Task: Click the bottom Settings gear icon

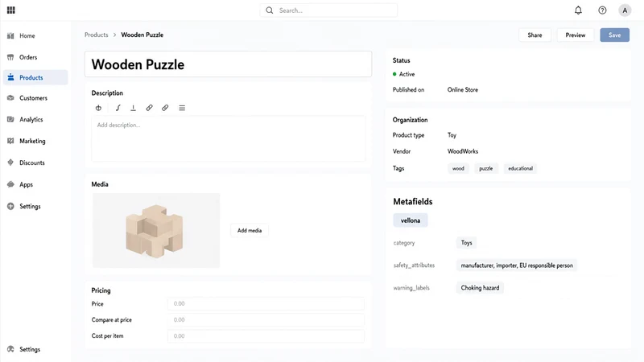Action: point(10,349)
